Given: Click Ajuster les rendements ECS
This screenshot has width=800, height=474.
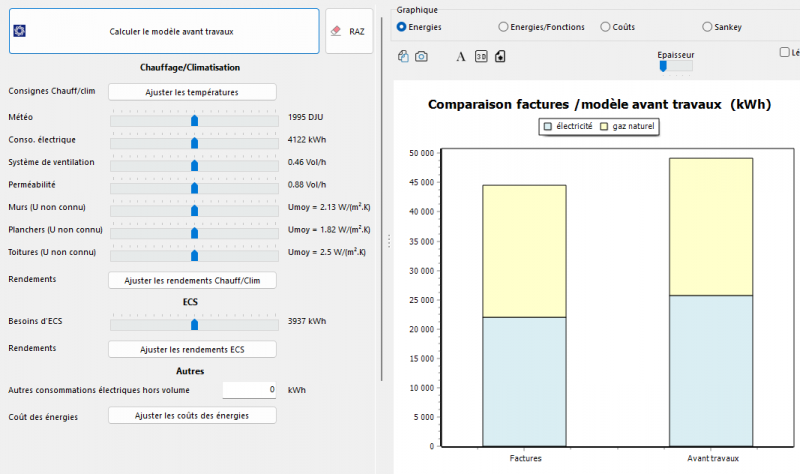Looking at the screenshot, I should coord(192,349).
